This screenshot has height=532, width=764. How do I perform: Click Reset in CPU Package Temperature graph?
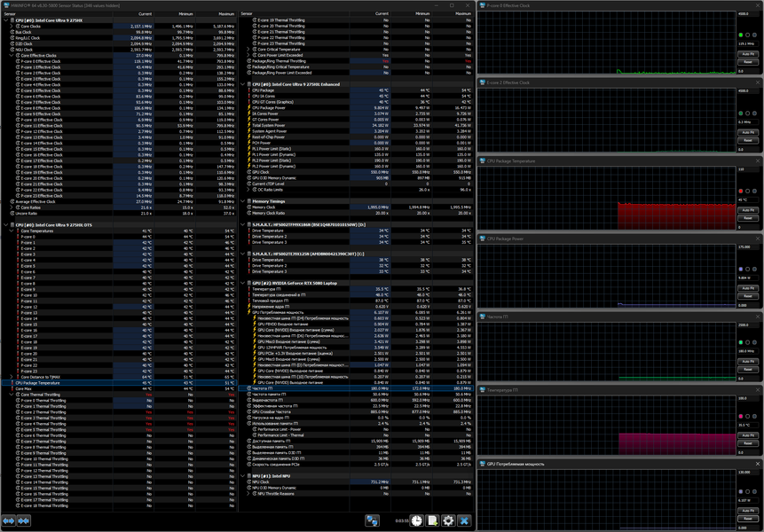click(748, 218)
